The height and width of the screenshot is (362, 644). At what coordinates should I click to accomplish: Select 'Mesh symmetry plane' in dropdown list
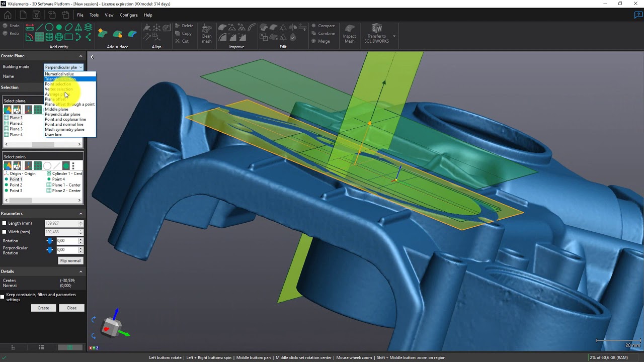pos(64,129)
